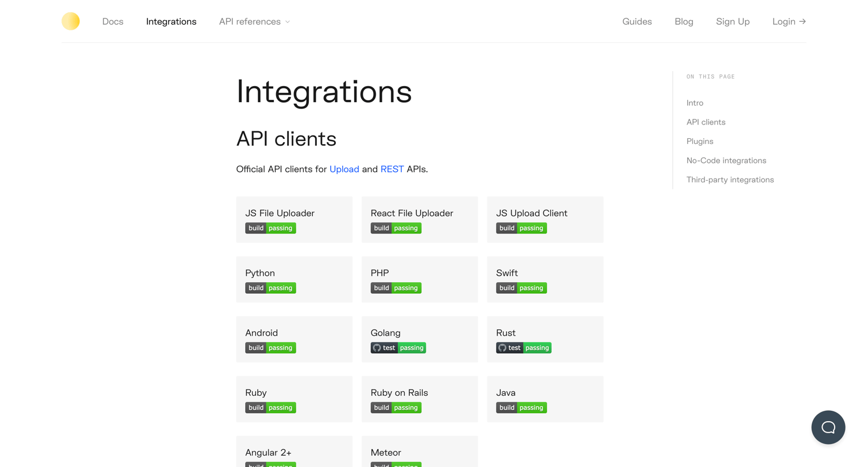The height and width of the screenshot is (467, 868).
Task: Open the PHP client card title
Action: coord(379,273)
